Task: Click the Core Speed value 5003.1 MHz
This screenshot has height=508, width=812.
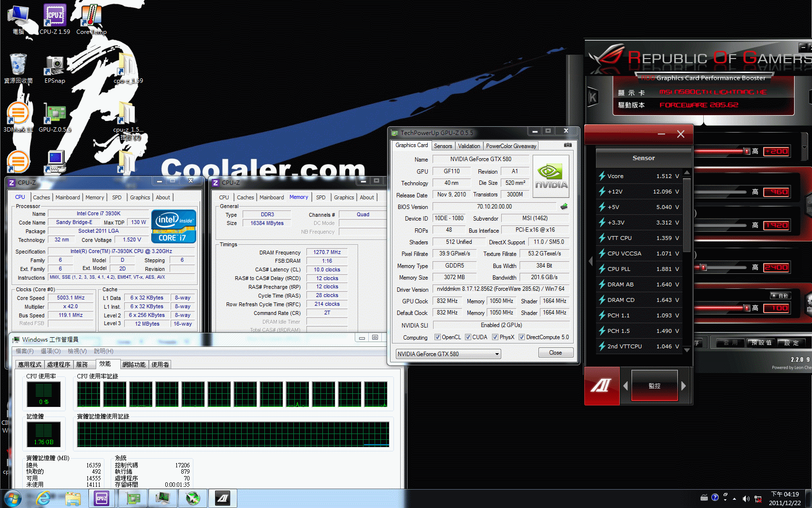Action: point(71,298)
